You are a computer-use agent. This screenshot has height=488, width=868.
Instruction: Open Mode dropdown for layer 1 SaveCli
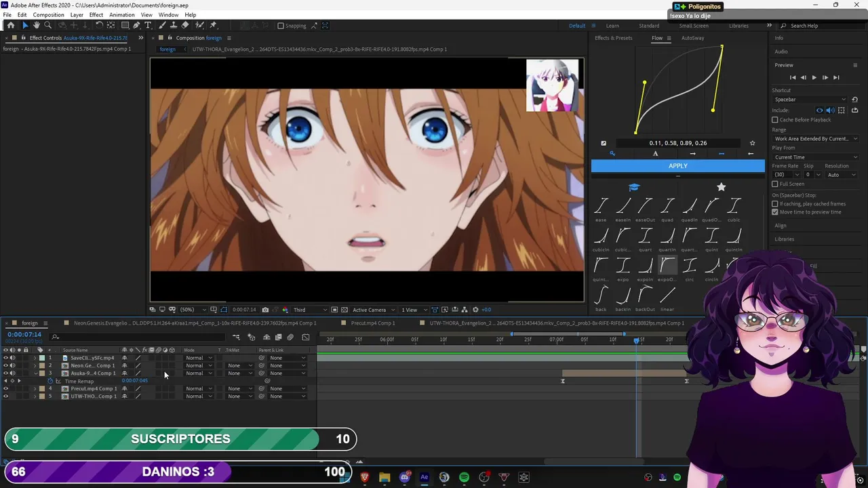pos(198,358)
